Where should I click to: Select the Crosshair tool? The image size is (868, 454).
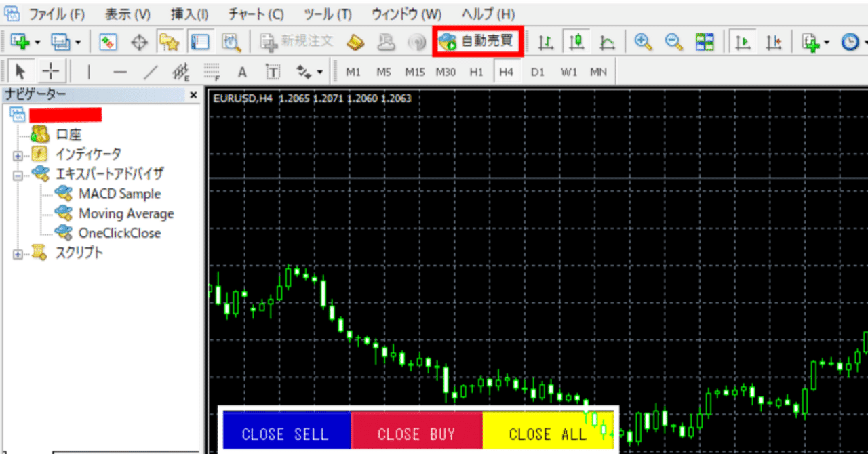click(x=51, y=71)
